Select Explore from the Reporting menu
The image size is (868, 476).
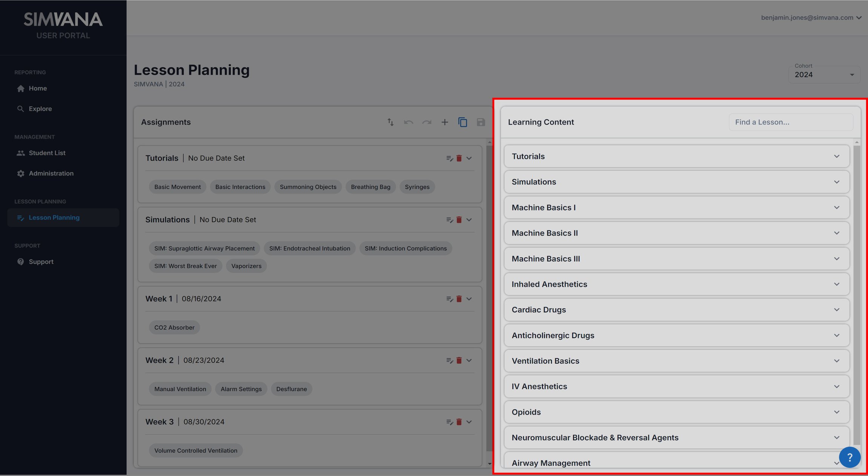pyautogui.click(x=40, y=108)
